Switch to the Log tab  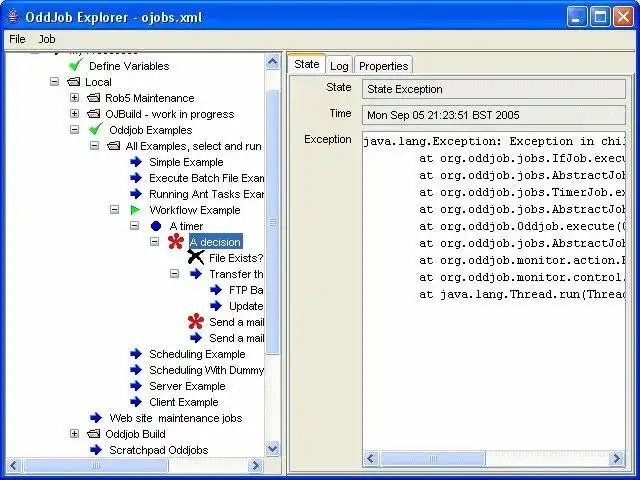tap(339, 66)
